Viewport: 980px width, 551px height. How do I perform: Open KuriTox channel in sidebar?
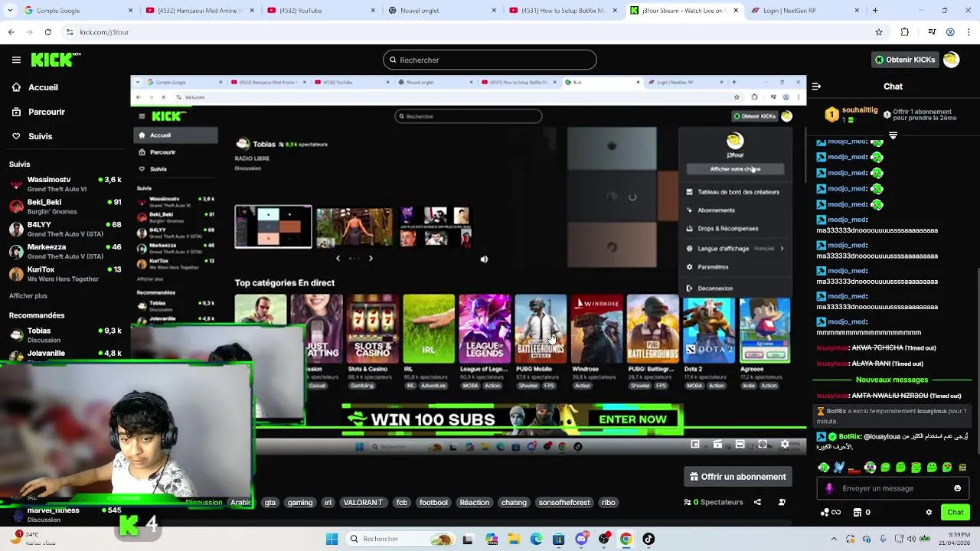coord(65,274)
